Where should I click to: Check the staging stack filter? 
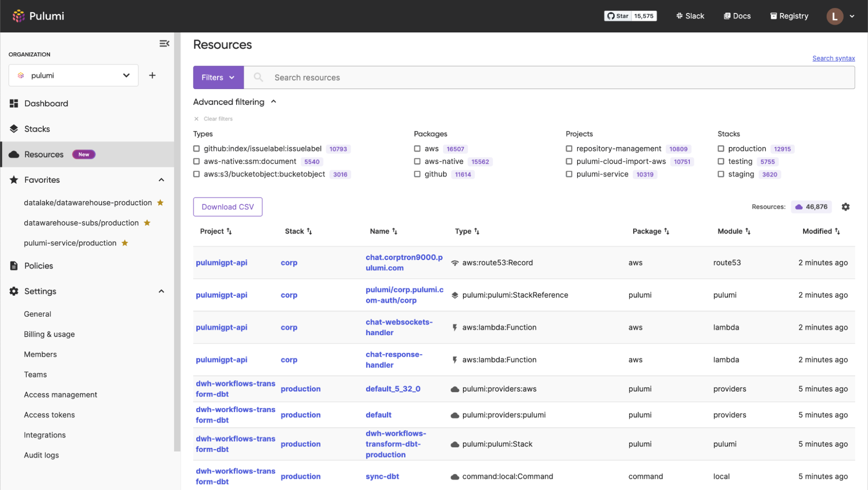721,174
